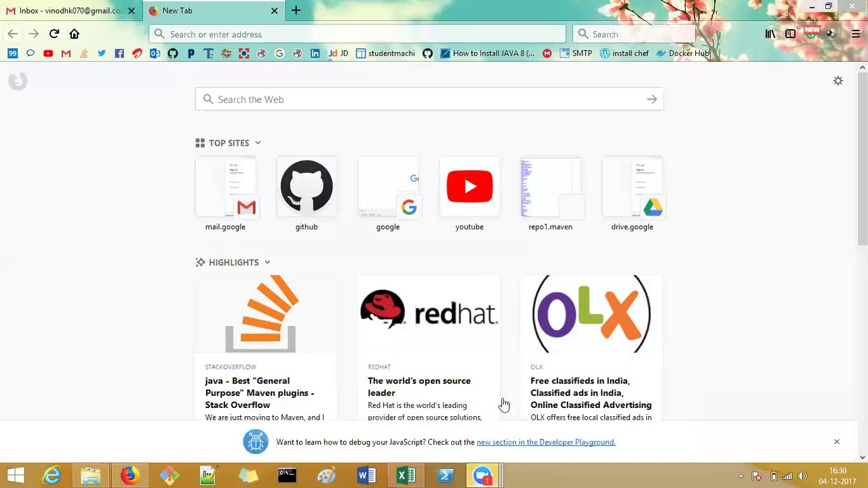
Task: Open the taskbar clock showing 16:30
Action: (837, 476)
